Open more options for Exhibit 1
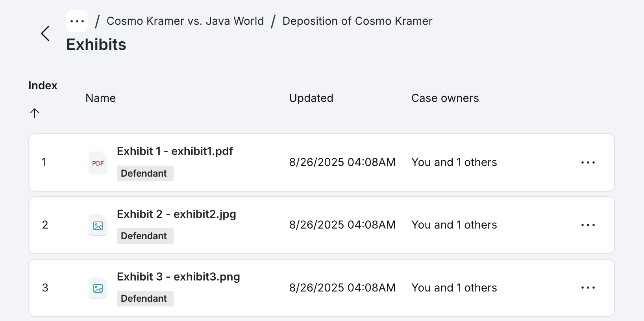This screenshot has height=321, width=644. coord(588,162)
